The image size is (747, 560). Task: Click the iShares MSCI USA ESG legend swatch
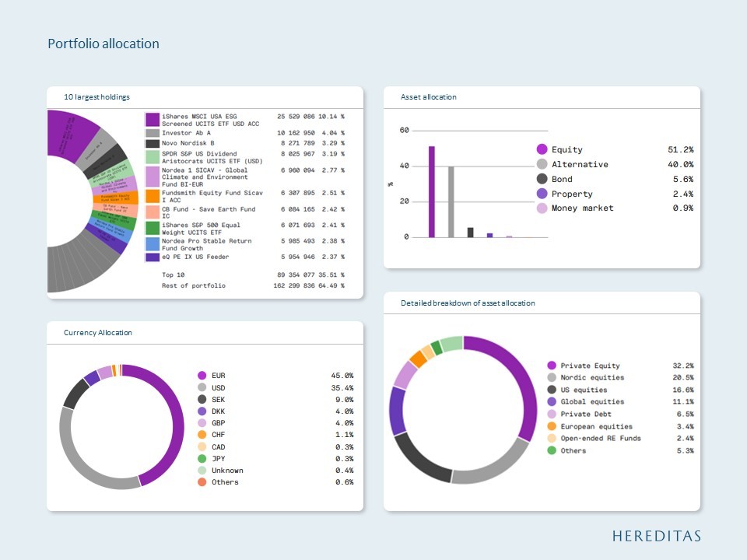(x=153, y=120)
